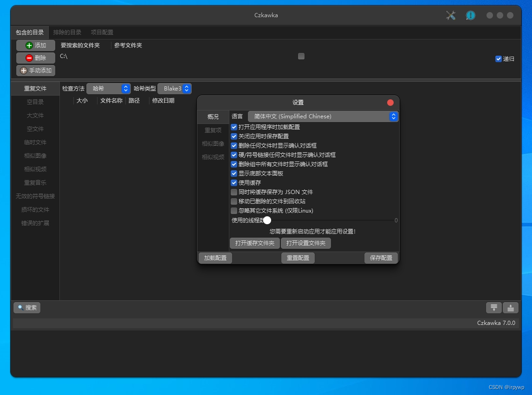532x395 pixels.
Task: Close the 设置 dialog with red dot
Action: tap(390, 103)
